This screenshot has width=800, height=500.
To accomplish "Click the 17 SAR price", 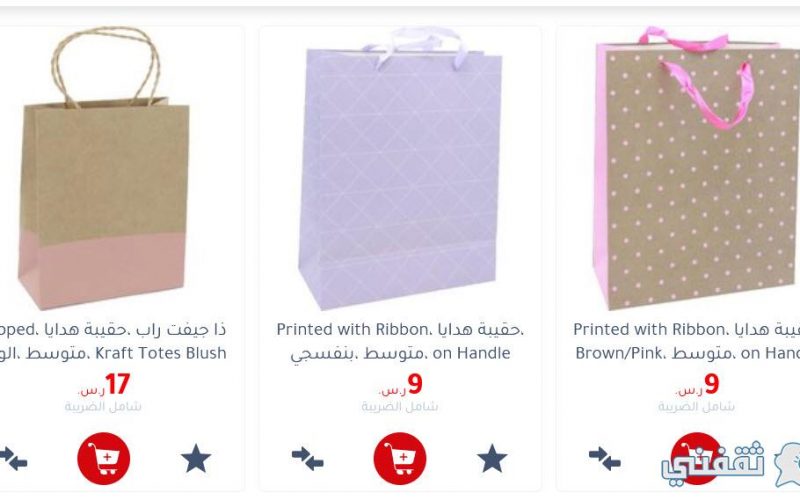I will pyautogui.click(x=104, y=385).
